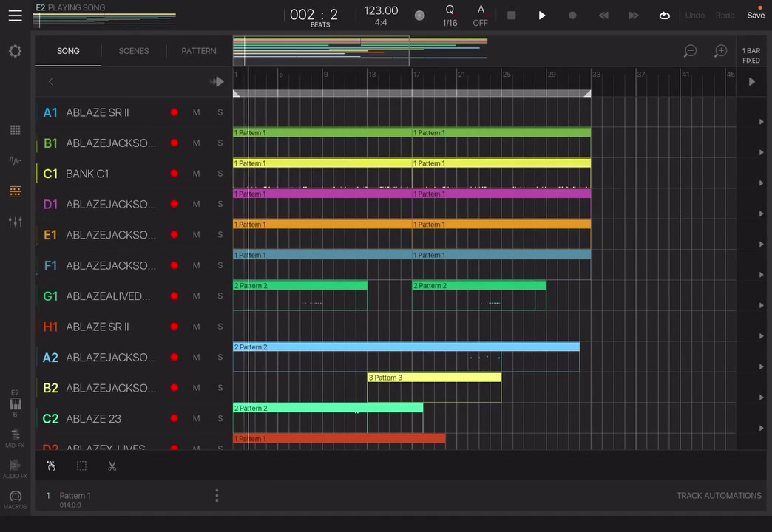Zoom out the song timeline
This screenshot has height=532, width=772.
(690, 51)
